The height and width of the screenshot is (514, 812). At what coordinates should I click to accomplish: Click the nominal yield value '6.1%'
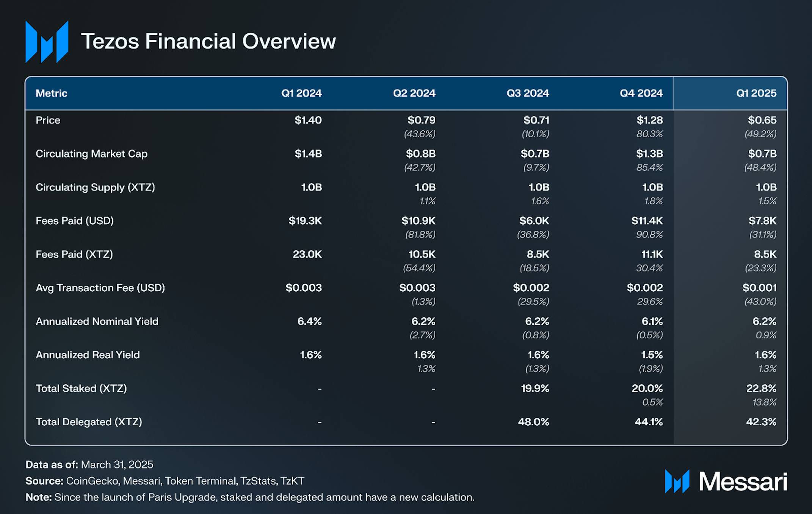click(652, 321)
